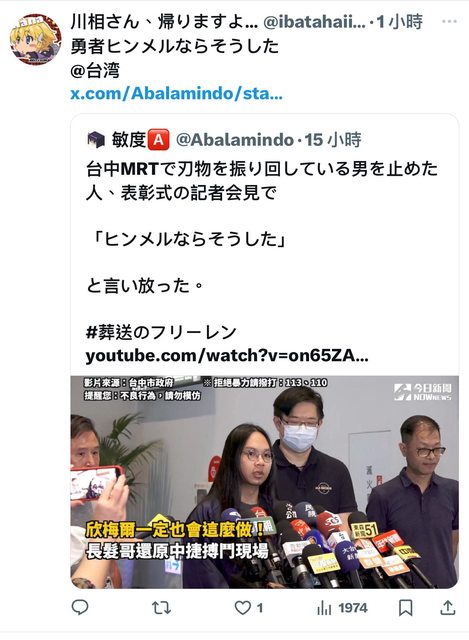Open the x.com/Abalamindo status link

pos(176,94)
